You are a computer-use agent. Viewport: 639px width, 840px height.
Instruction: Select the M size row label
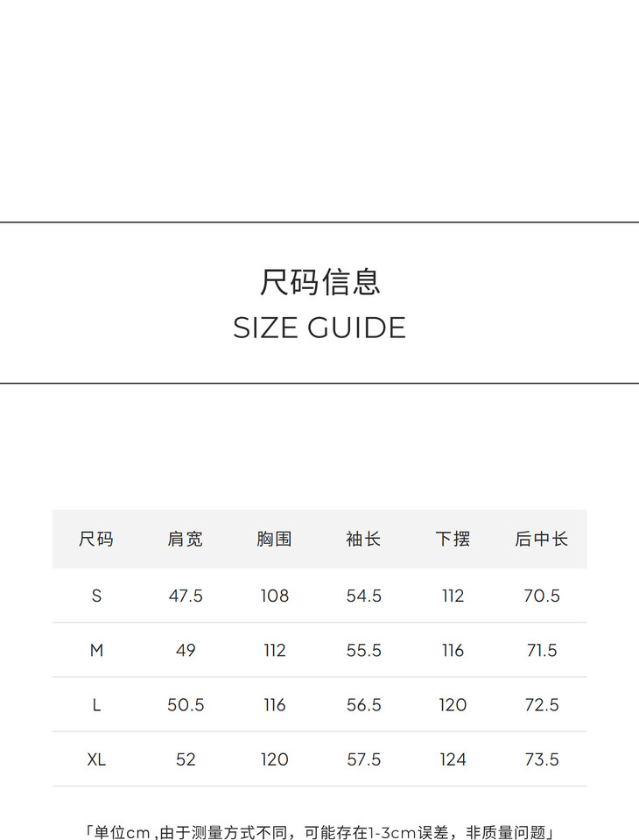[x=96, y=651]
